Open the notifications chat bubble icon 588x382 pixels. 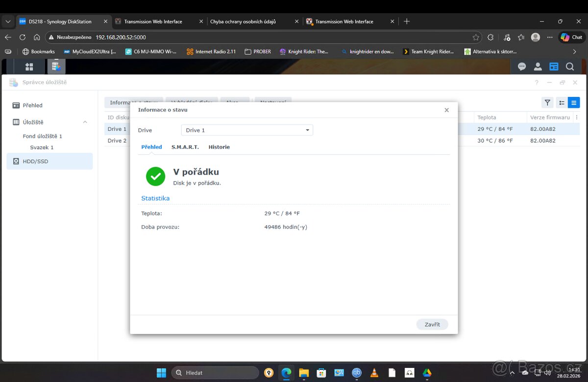tap(522, 66)
